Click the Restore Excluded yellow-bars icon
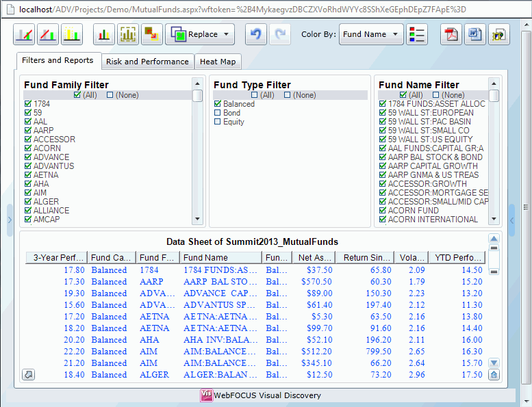Viewport: 532px width, 407px height. [x=72, y=34]
